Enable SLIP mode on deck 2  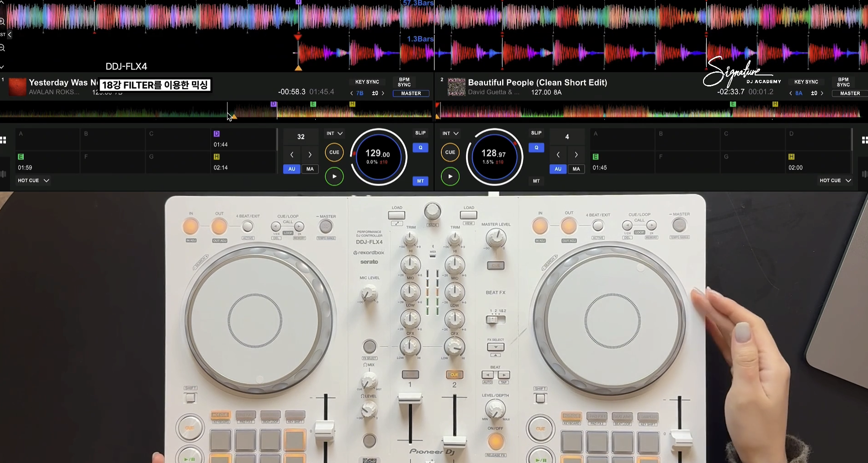(536, 133)
